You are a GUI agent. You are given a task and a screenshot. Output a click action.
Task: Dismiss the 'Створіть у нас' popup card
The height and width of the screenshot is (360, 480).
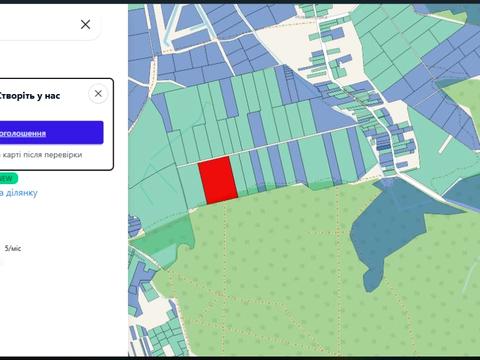point(98,94)
